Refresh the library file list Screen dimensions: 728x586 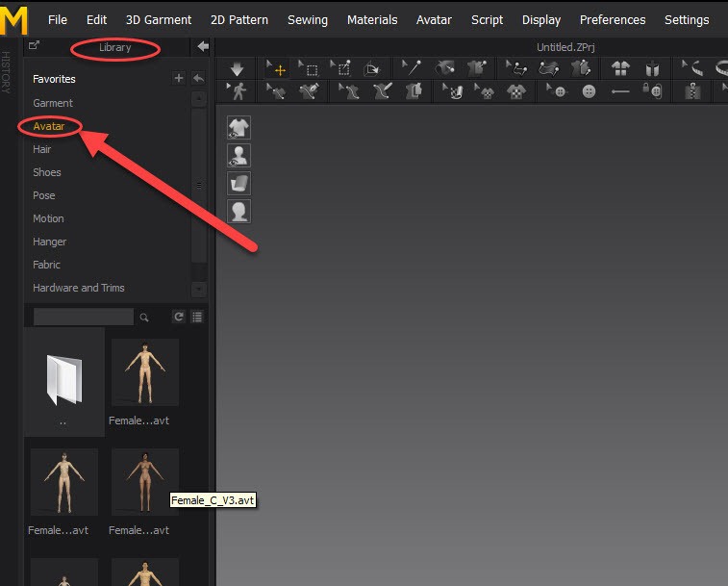(178, 317)
